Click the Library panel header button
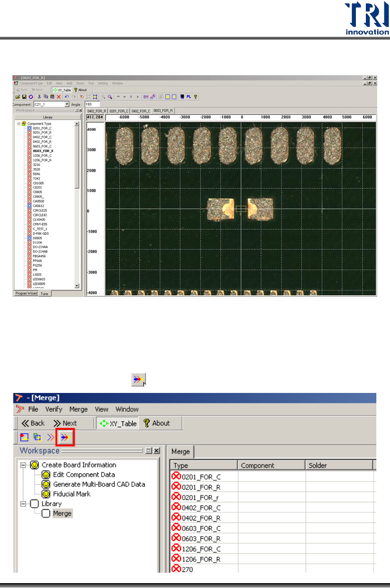The image size is (390, 588). [48, 117]
